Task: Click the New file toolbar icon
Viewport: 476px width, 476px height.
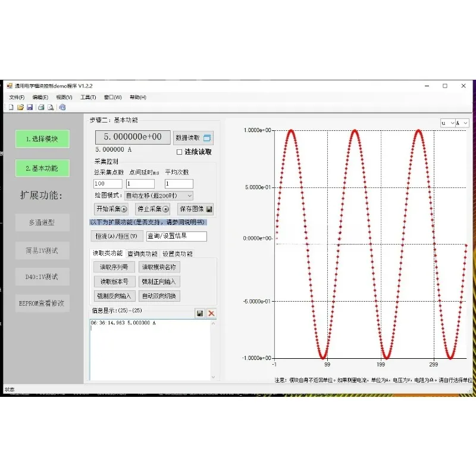Action: coord(11,107)
